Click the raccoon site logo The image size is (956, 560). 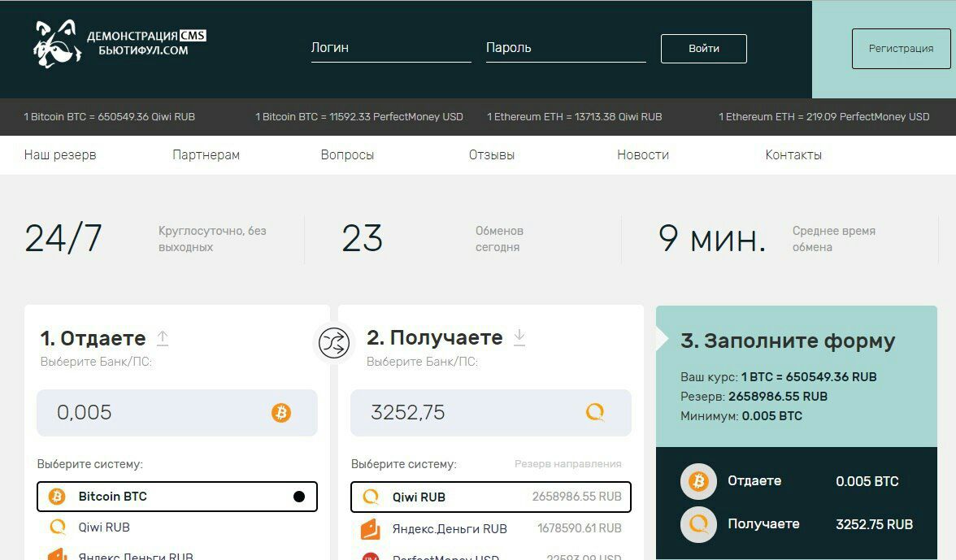(57, 42)
